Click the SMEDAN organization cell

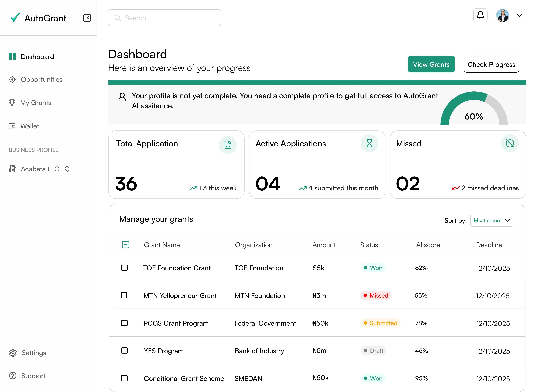point(248,378)
